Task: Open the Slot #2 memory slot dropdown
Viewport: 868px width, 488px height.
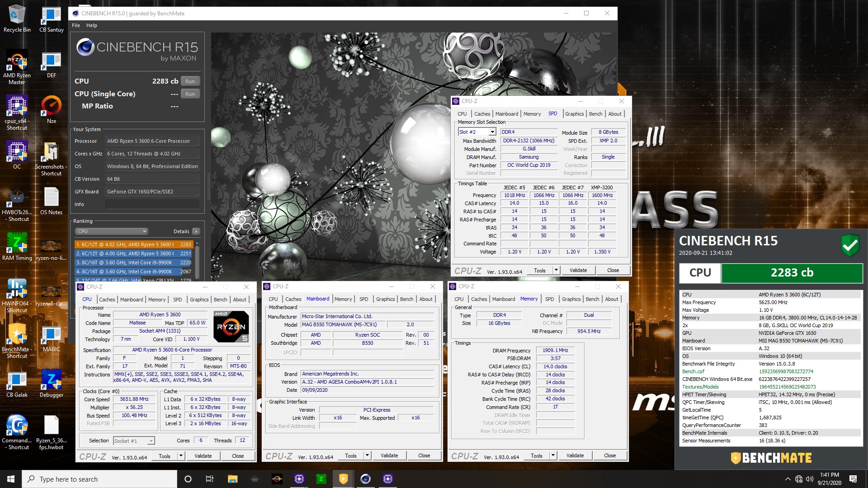Action: [x=477, y=132]
